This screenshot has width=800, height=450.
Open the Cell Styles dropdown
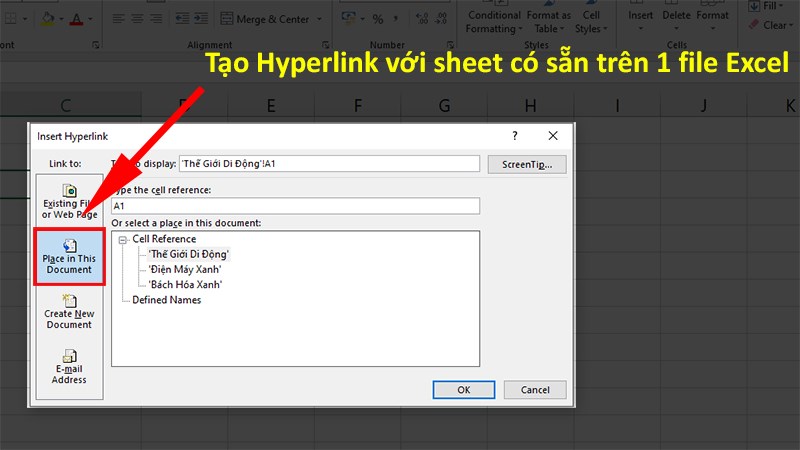point(591,22)
